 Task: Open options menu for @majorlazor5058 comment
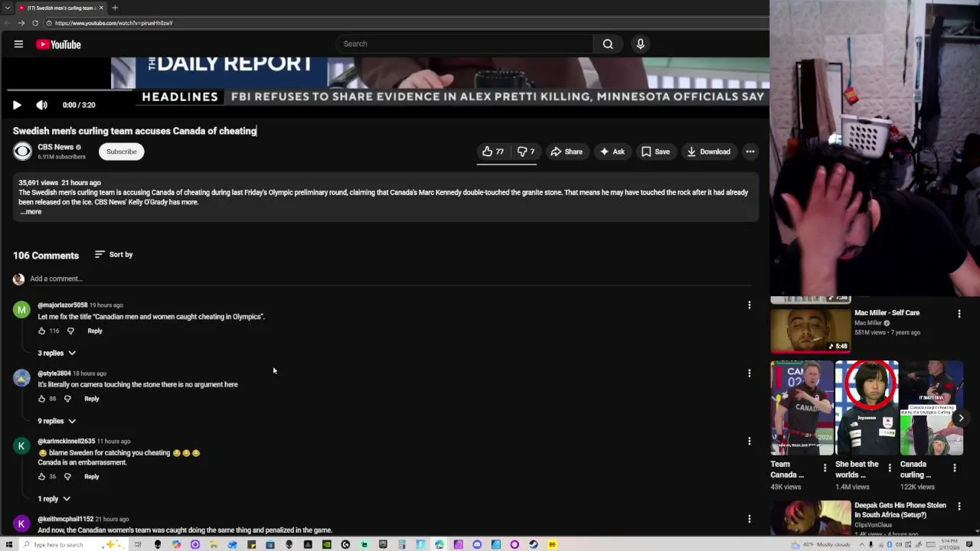[750, 305]
